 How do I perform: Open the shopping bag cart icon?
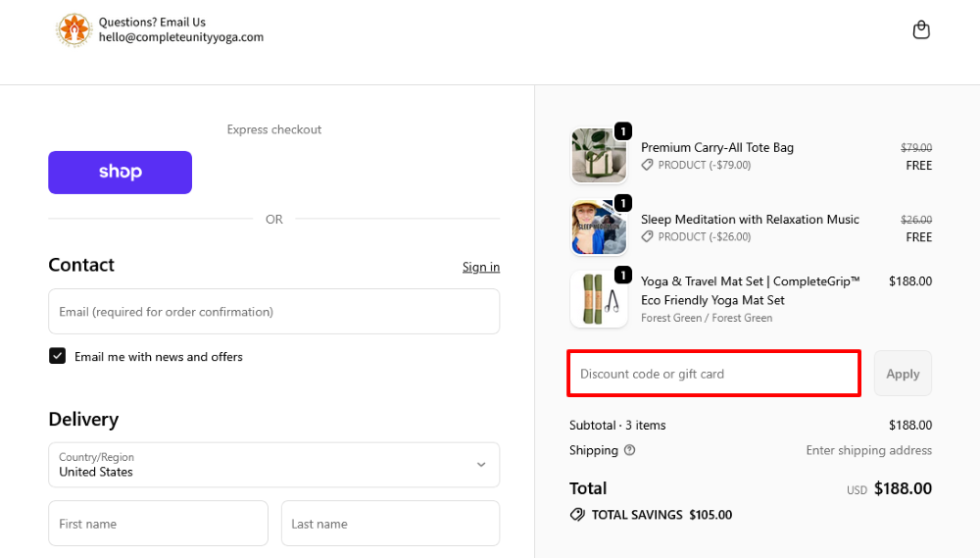920,29
